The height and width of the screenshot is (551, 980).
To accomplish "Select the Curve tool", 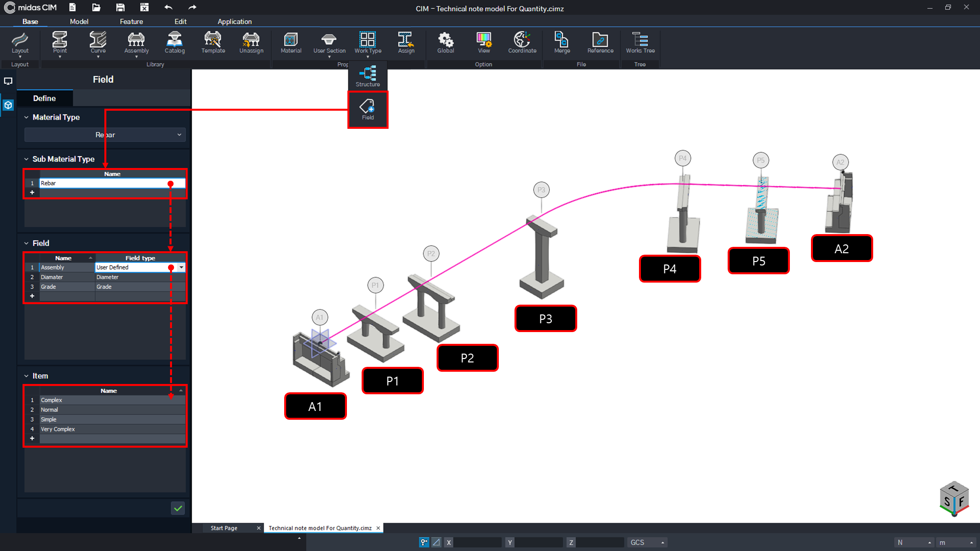I will [x=98, y=43].
